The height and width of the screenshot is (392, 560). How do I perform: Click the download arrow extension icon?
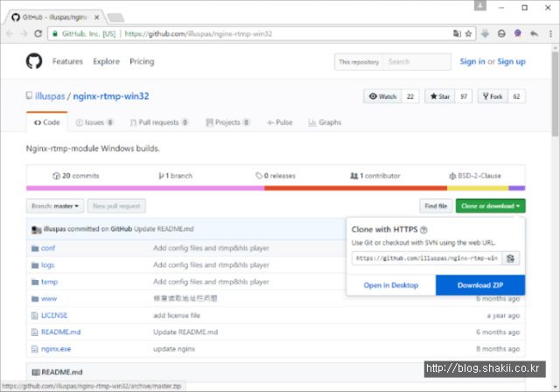(x=485, y=33)
